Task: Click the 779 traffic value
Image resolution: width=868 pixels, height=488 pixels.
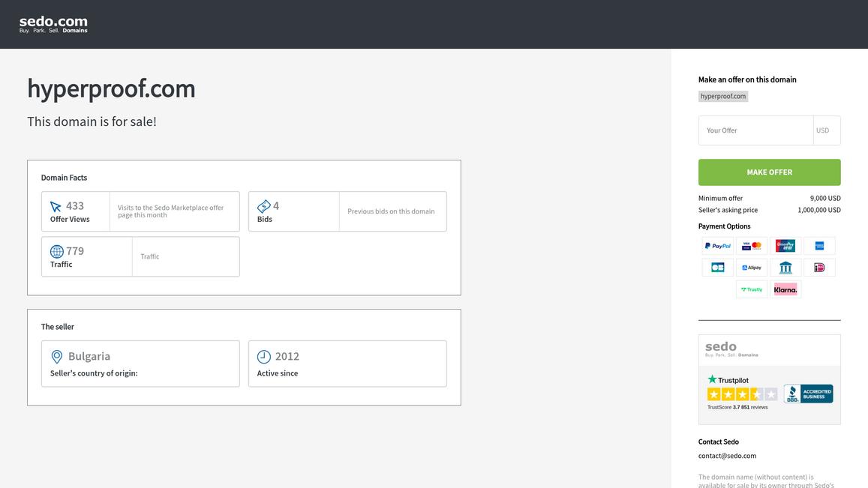Action: point(75,251)
